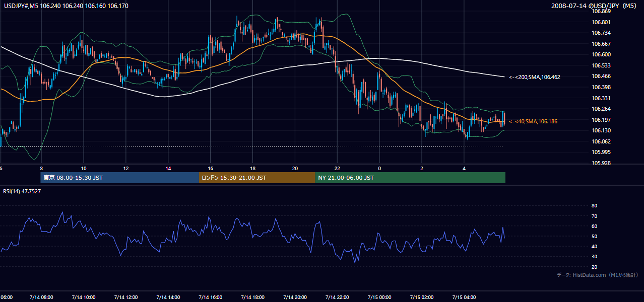This screenshot has height=302, width=644.
Task: Click the HistData.com data source credit
Action: tap(598, 275)
